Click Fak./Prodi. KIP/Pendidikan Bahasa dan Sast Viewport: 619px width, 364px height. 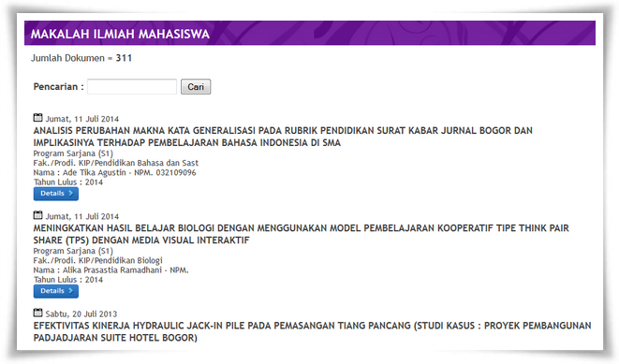pos(116,163)
